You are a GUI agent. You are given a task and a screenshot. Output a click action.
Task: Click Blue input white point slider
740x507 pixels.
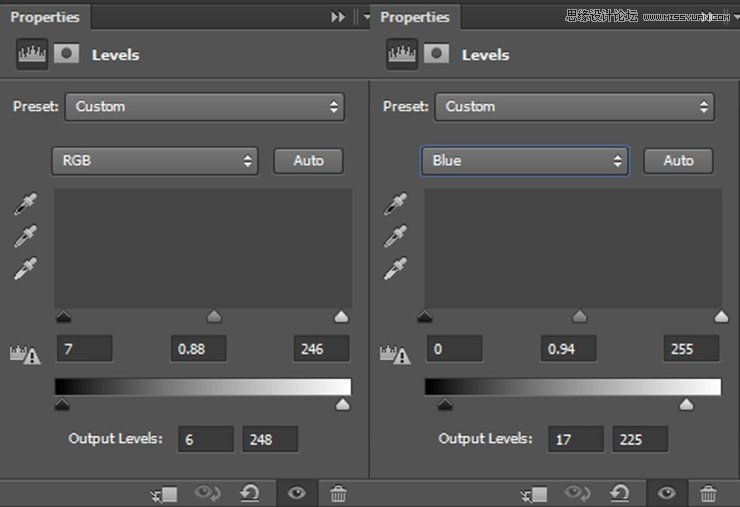pyautogui.click(x=721, y=316)
